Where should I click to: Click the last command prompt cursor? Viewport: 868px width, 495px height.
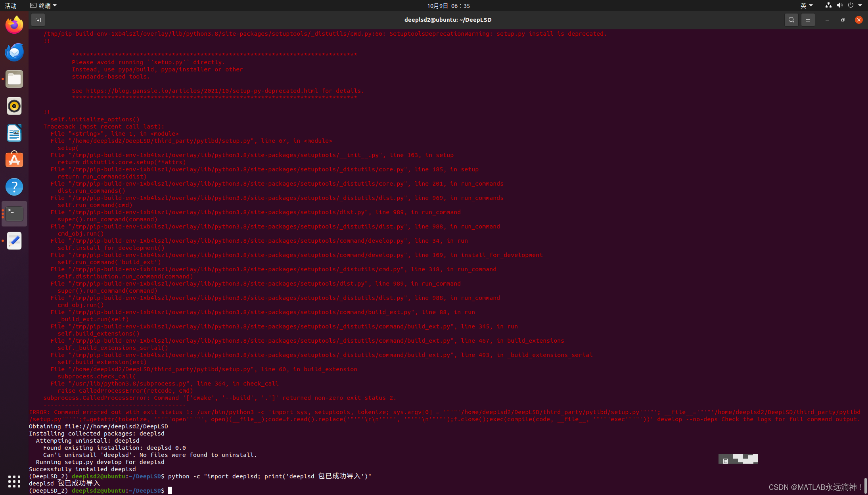[170, 491]
